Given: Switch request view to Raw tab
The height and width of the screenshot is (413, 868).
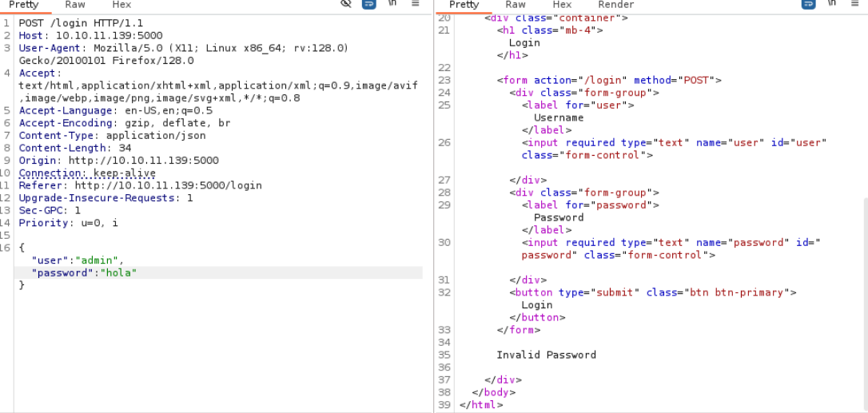Looking at the screenshot, I should [x=75, y=5].
